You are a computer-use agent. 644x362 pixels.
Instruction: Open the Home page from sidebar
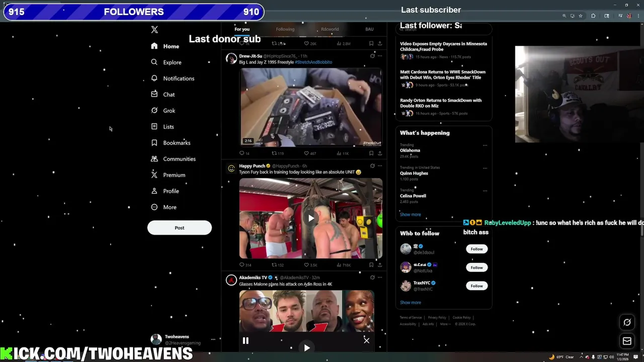[x=165, y=46]
